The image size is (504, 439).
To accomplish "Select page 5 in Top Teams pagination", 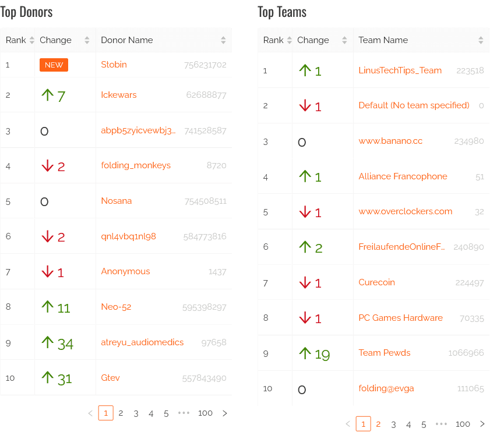I will point(424,424).
